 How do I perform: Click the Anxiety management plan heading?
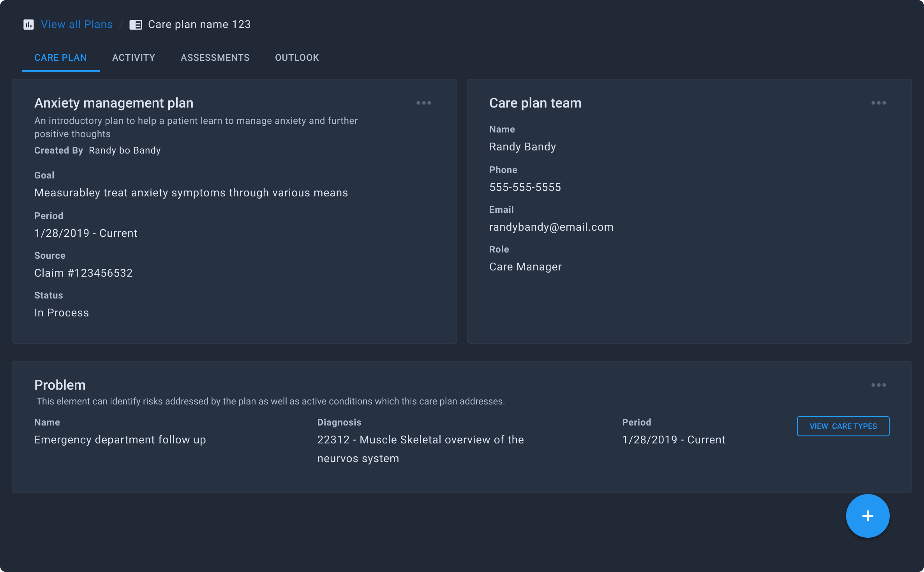point(114,103)
